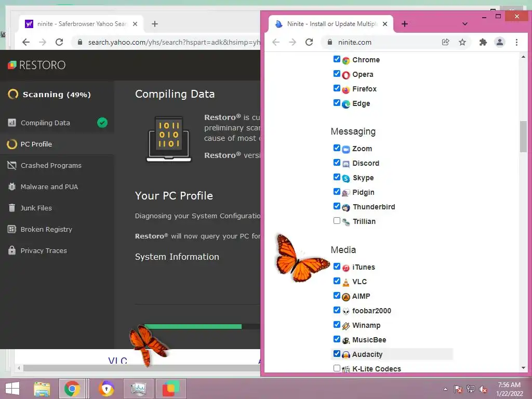This screenshot has height=399, width=532.
Task: Toggle the Edge checkbox
Action: [337, 103]
